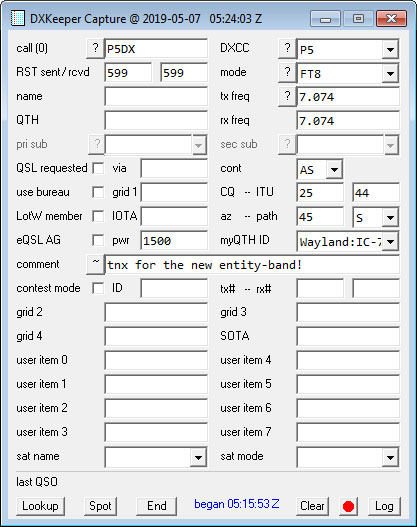
Task: Click the grid 3 input field
Action: (x=348, y=312)
